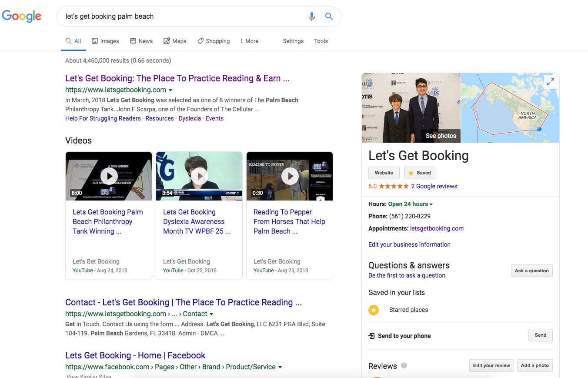Image resolution: width=588 pixels, height=378 pixels.
Task: Open dropdown arrow beside letsgetbooking.com URL
Action: (170, 90)
